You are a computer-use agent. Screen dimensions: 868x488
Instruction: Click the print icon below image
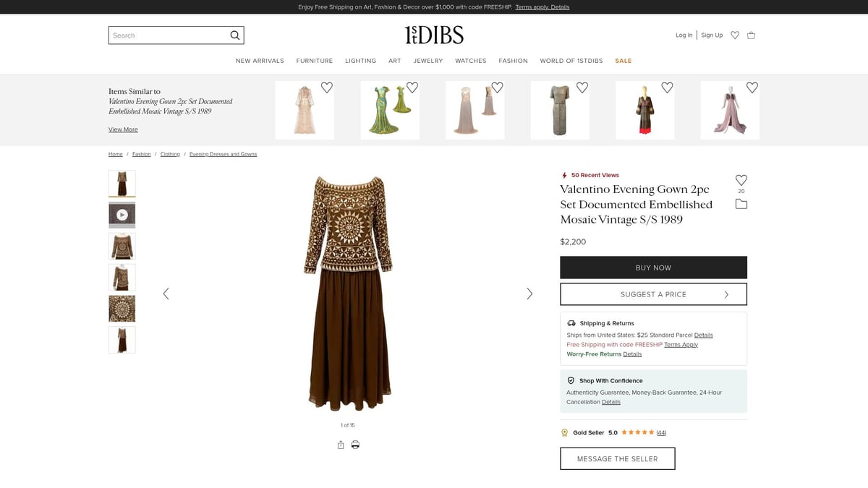[x=355, y=445]
